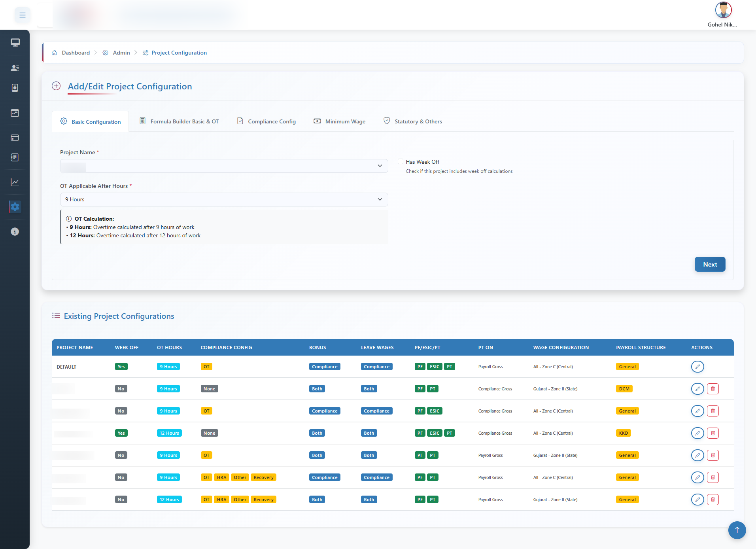This screenshot has height=549, width=756.
Task: Enable the Has Week Off checkbox
Action: click(x=400, y=161)
